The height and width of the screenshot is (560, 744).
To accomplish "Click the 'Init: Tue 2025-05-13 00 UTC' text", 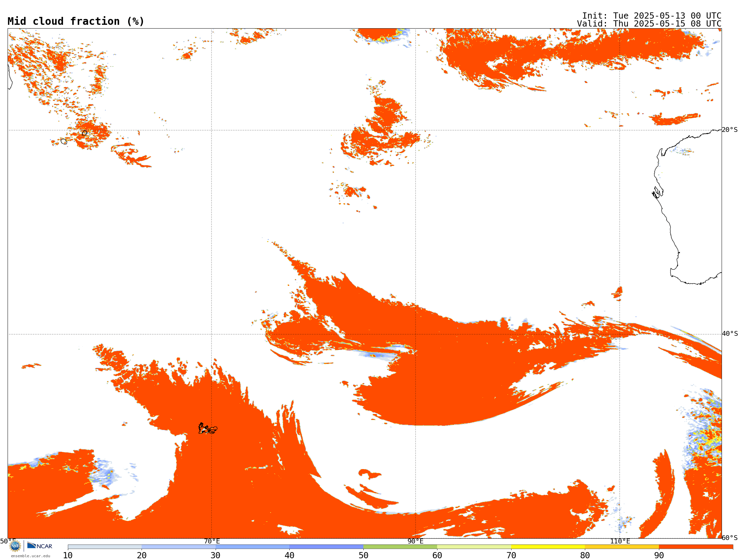I will (x=652, y=16).
